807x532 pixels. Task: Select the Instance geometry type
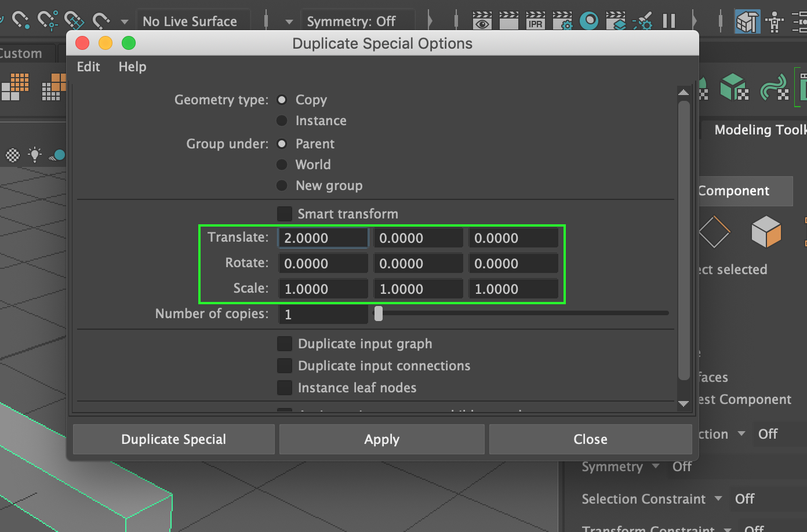[282, 121]
